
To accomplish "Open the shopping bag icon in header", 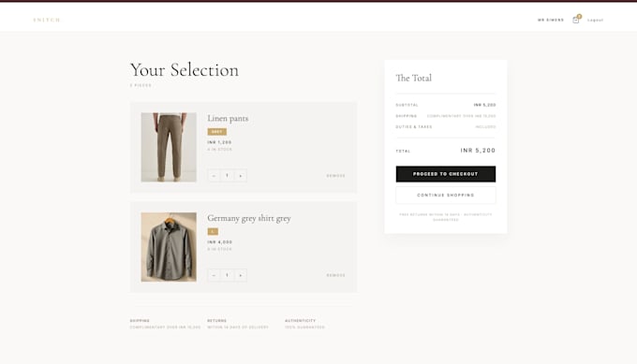I will point(576,20).
